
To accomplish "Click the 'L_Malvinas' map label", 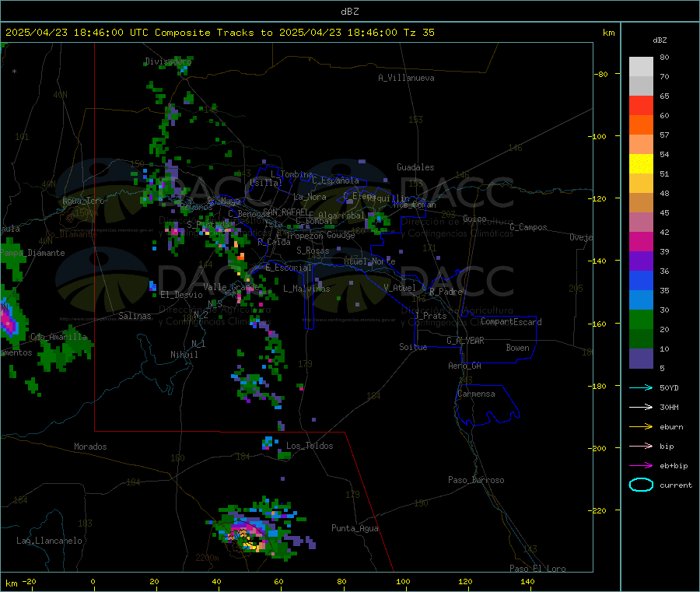I will [x=306, y=289].
